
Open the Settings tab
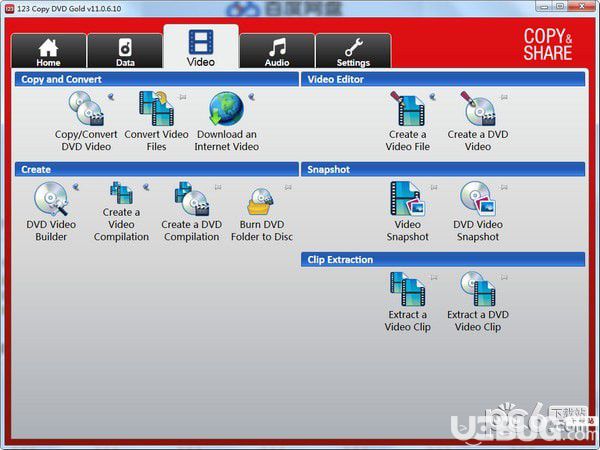353,51
